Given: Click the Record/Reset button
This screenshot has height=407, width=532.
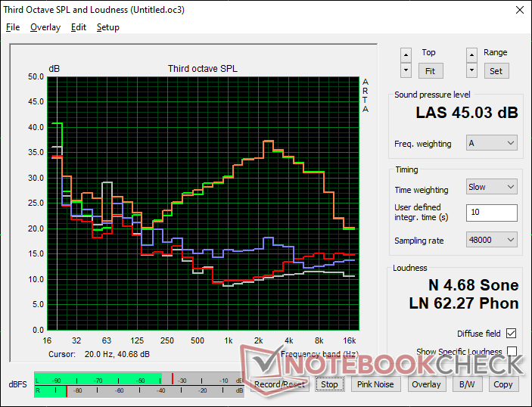Looking at the screenshot, I should pyautogui.click(x=279, y=384).
